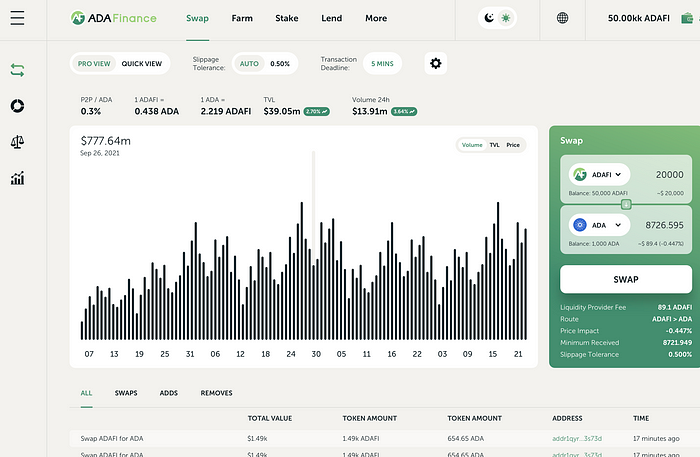Screen dimensions: 700x457
Task: Open swap arrows sidebar icon
Action: click(x=17, y=70)
